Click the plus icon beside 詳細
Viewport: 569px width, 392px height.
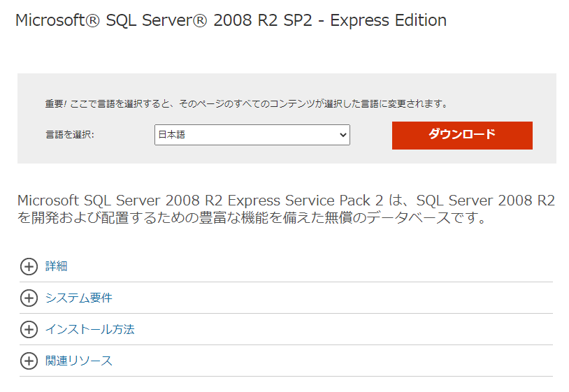point(29,266)
